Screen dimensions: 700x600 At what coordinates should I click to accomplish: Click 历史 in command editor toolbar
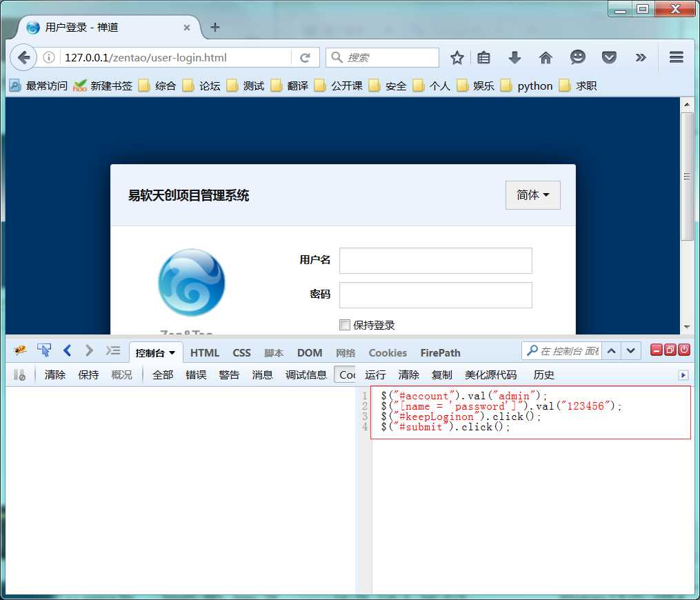tap(543, 375)
